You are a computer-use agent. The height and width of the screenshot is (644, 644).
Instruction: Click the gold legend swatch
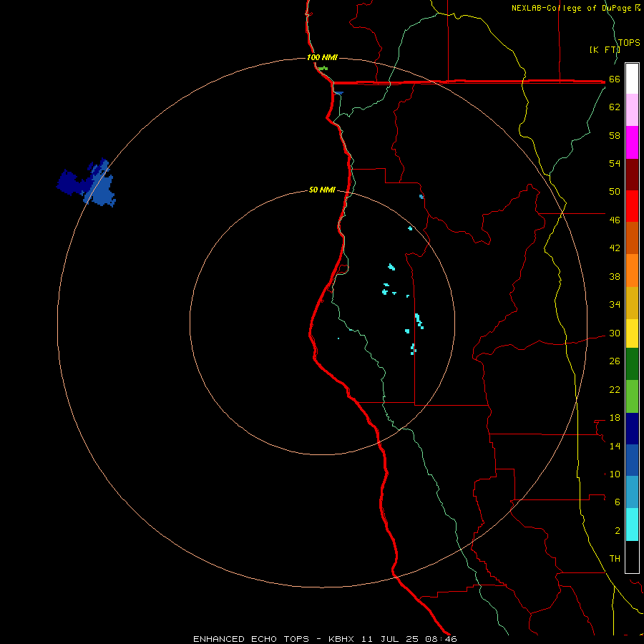632,303
